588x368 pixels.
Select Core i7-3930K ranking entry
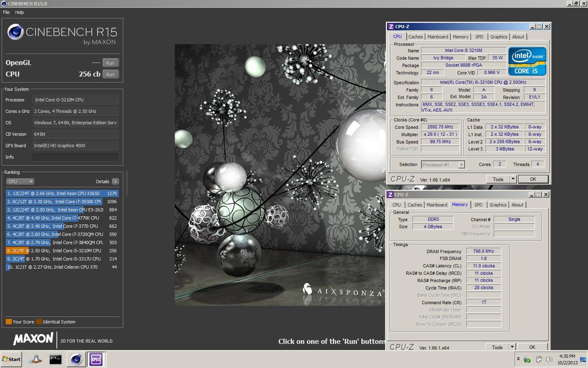coord(62,202)
